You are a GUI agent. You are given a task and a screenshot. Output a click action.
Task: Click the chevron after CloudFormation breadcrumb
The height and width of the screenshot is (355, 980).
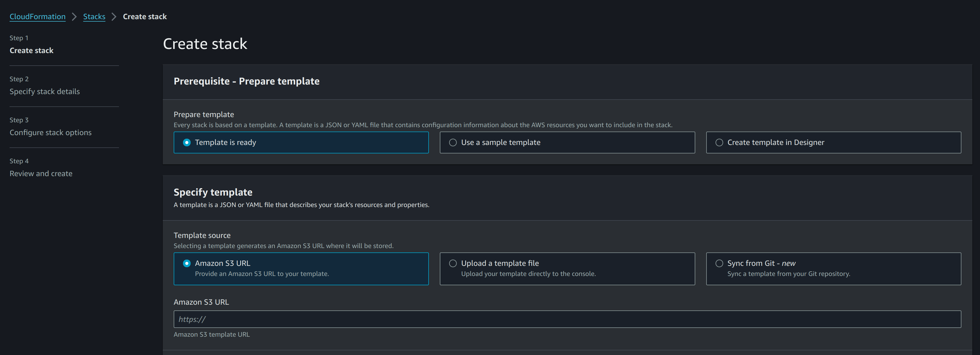click(x=74, y=17)
